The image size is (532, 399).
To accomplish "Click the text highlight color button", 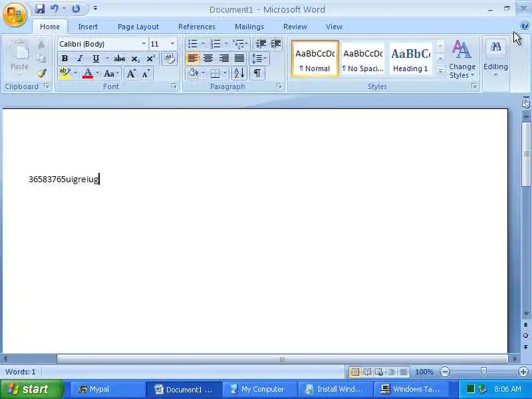I will pos(65,73).
